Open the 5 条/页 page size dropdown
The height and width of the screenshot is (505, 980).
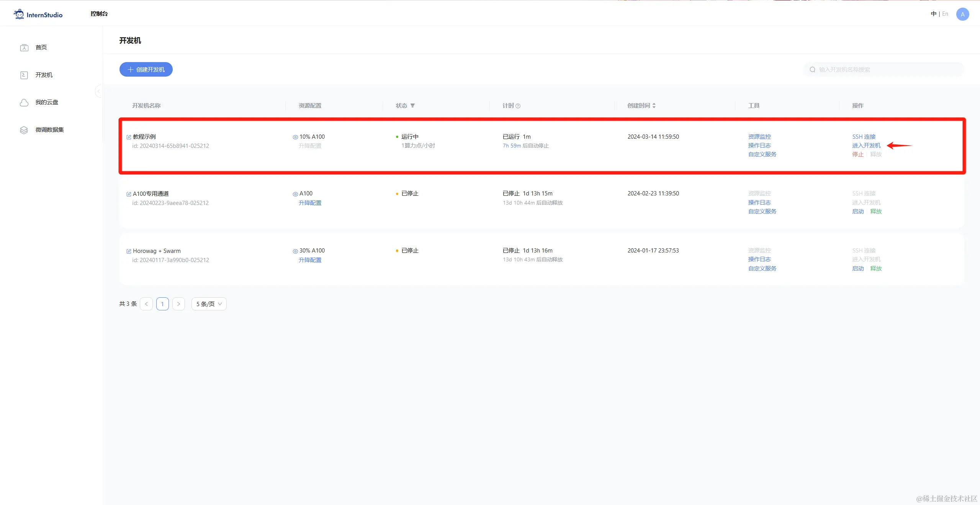coord(209,304)
